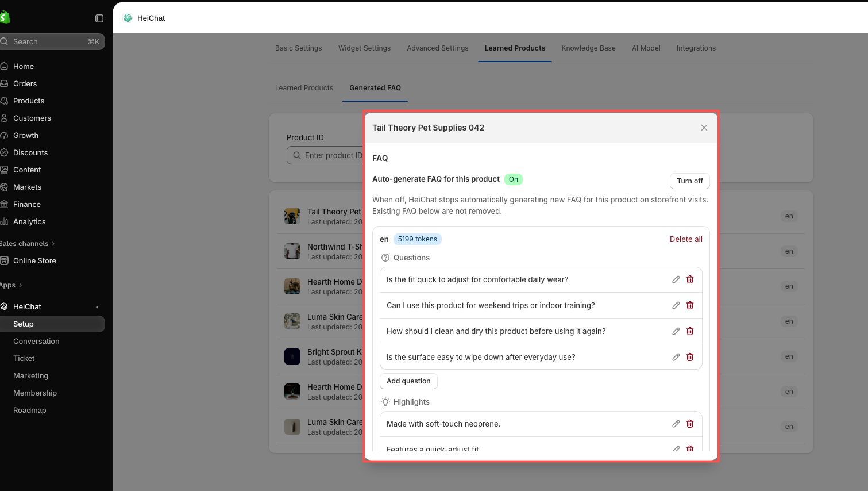868x491 pixels.
Task: Click the Enter product ID field
Action: (325, 155)
